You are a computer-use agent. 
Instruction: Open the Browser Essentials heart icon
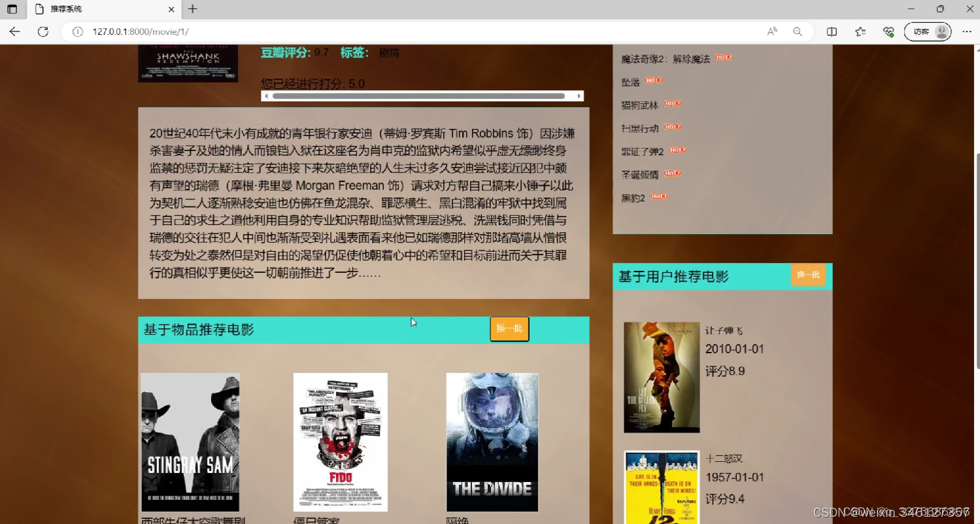pos(888,31)
